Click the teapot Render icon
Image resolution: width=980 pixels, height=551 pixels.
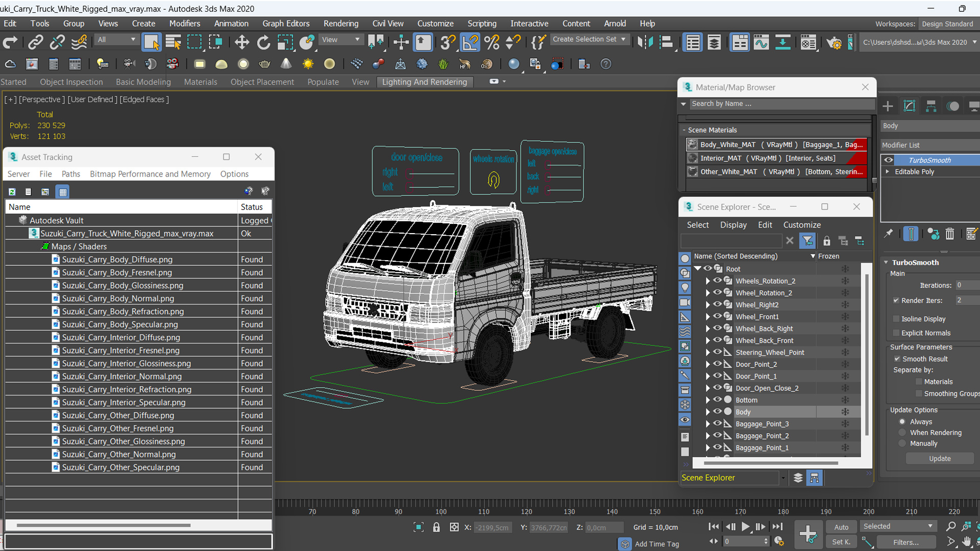click(834, 42)
